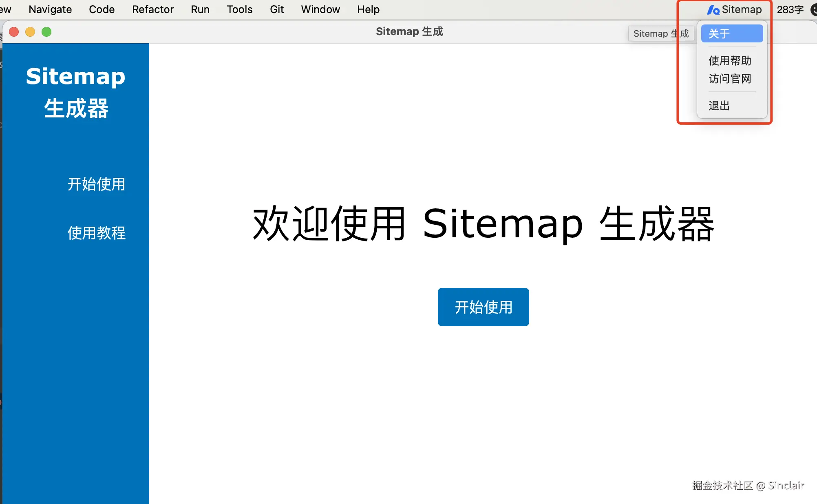Screen dimensions: 817x504
Task: Open the Window menu
Action: (x=320, y=9)
